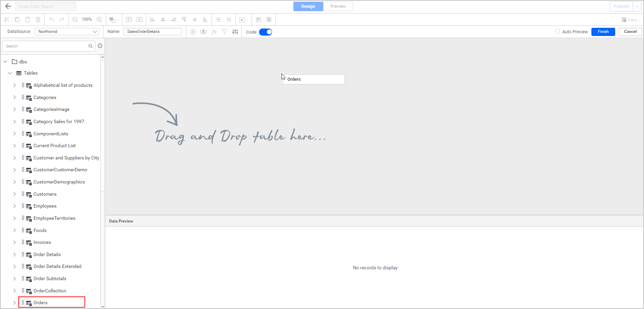Click the Filter funnel icon
Viewport: 644px width, 309px height.
pos(225,32)
